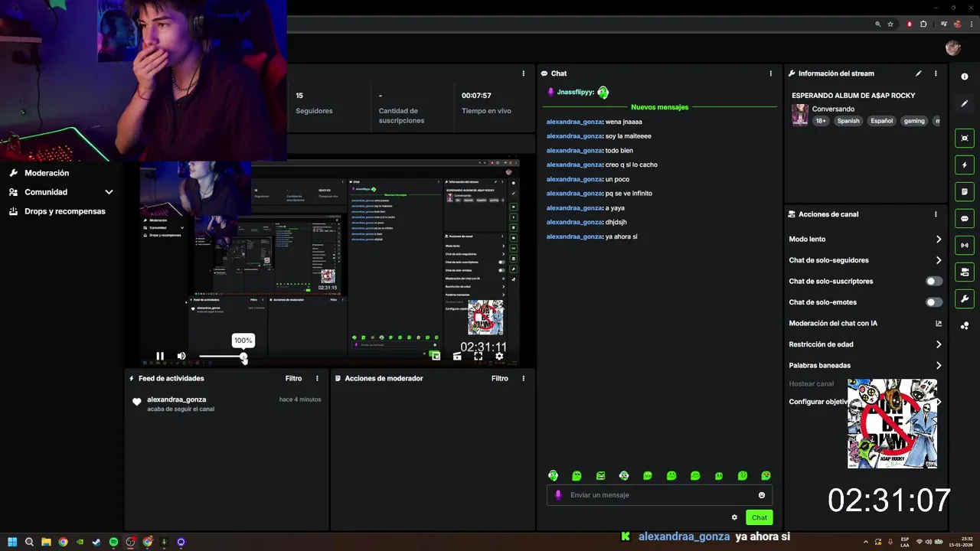Open Acciones de moderador options menu

524,378
